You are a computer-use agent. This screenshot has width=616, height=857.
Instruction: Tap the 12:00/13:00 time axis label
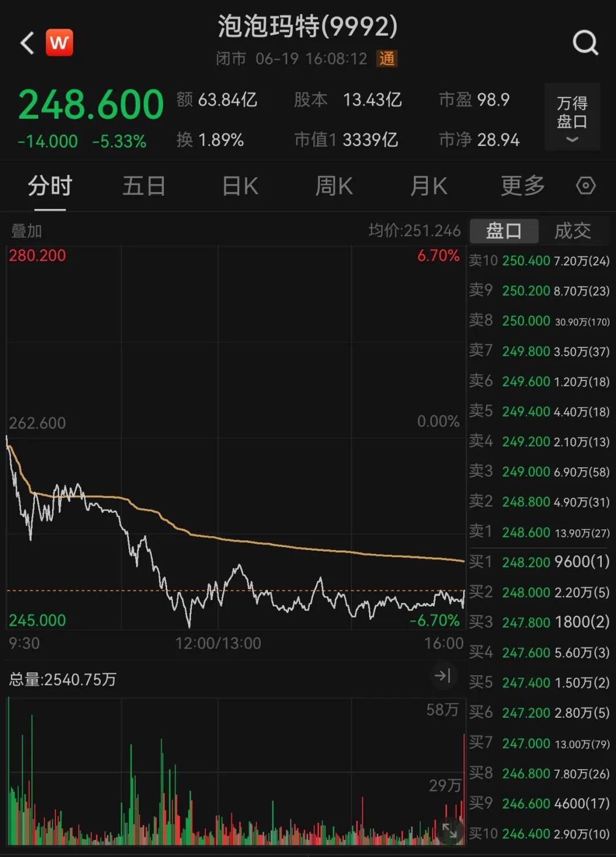(218, 644)
